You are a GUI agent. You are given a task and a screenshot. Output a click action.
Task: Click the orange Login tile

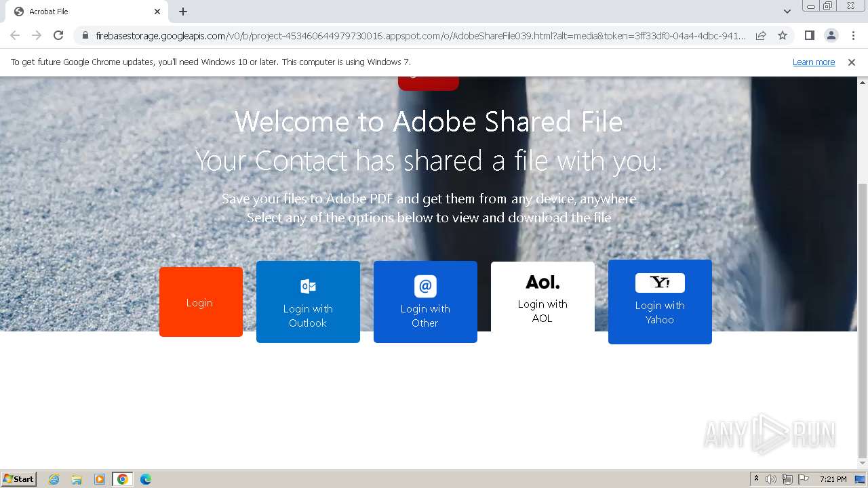[201, 302]
